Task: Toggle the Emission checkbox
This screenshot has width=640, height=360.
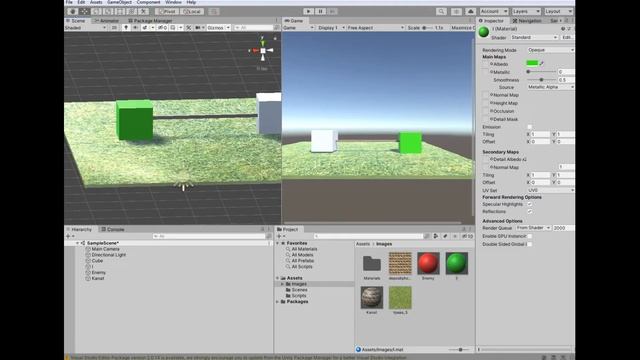Action: pyautogui.click(x=529, y=127)
